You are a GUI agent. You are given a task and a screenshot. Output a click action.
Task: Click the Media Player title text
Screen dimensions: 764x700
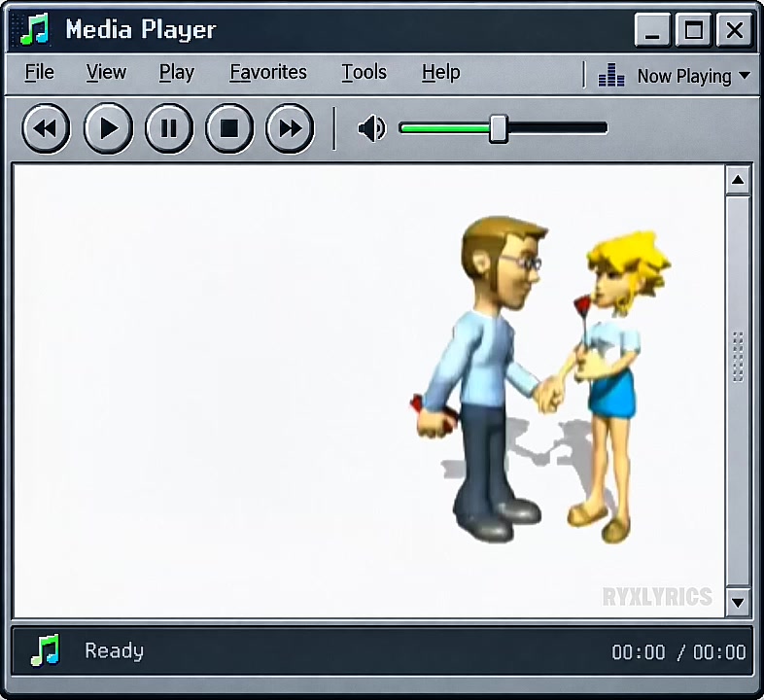141,30
